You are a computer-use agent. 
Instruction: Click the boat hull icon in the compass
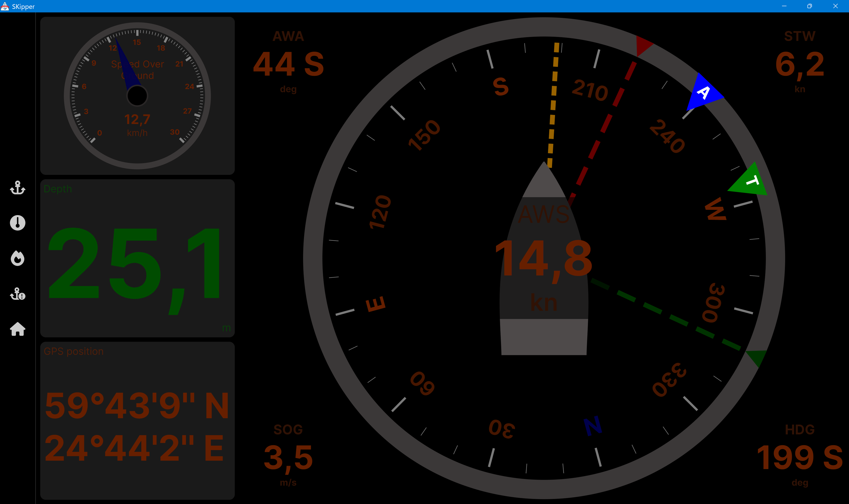pos(544,258)
